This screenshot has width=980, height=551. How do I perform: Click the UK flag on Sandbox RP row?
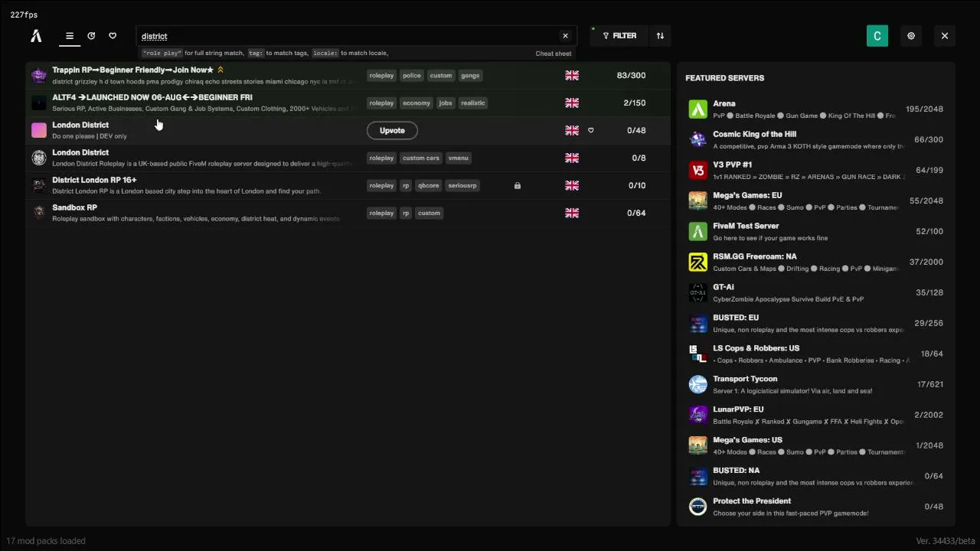point(572,213)
